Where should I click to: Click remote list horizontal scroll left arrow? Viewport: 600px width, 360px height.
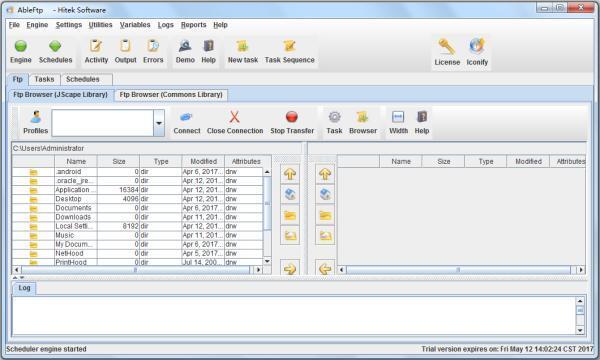(x=342, y=270)
